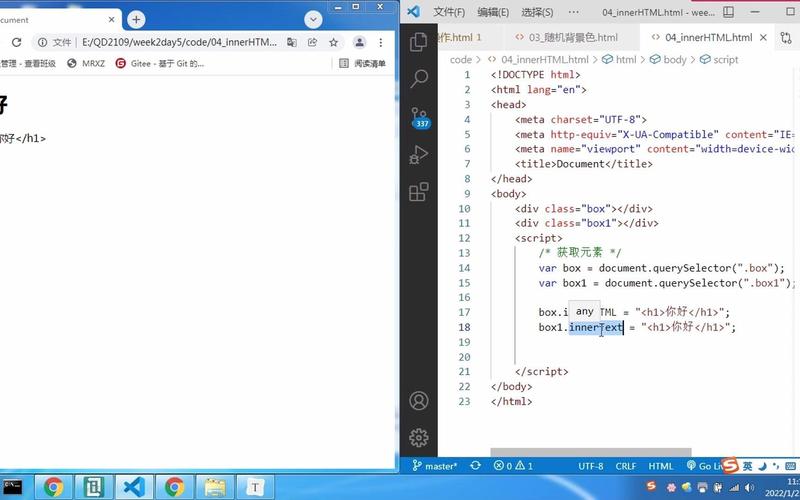This screenshot has width=800, height=500.
Task: Open the master branch picker in status bar
Action: click(434, 466)
